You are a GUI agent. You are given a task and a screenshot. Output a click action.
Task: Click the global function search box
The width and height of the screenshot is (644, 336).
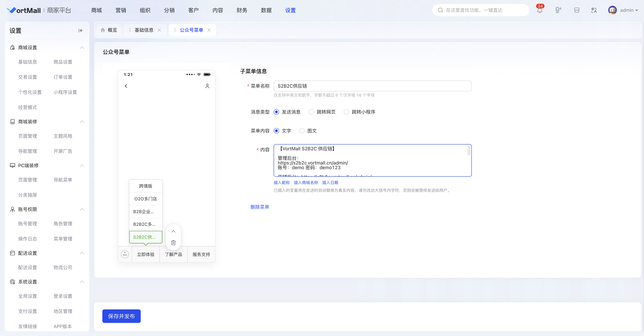pos(481,10)
